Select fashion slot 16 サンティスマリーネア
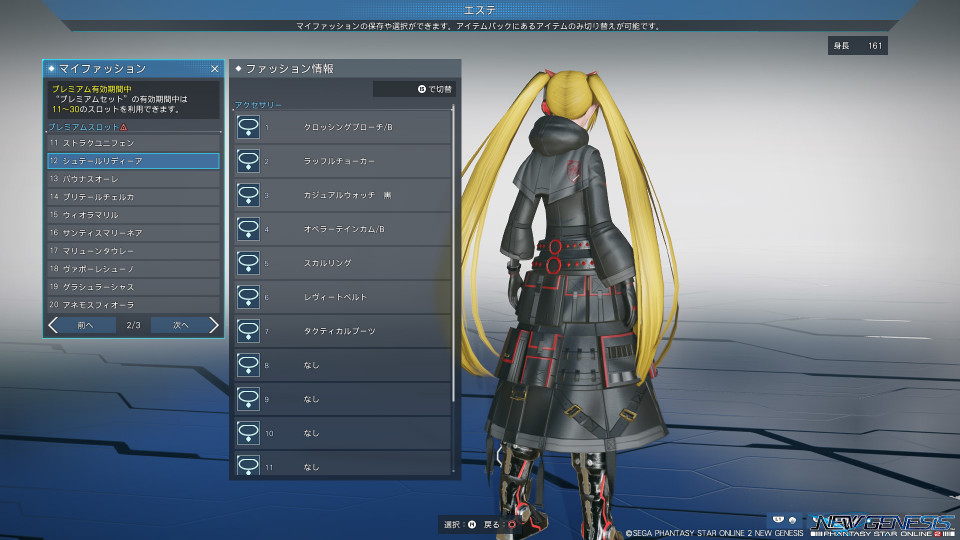Viewport: 960px width, 540px height. pyautogui.click(x=133, y=233)
